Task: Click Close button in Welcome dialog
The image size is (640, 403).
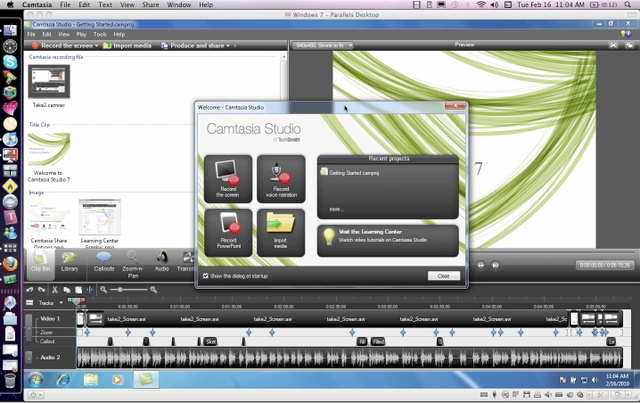Action: click(444, 276)
